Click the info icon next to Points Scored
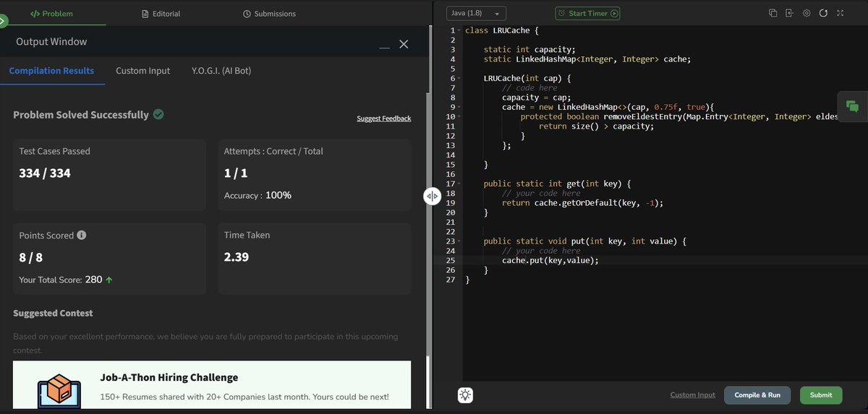 (x=82, y=236)
